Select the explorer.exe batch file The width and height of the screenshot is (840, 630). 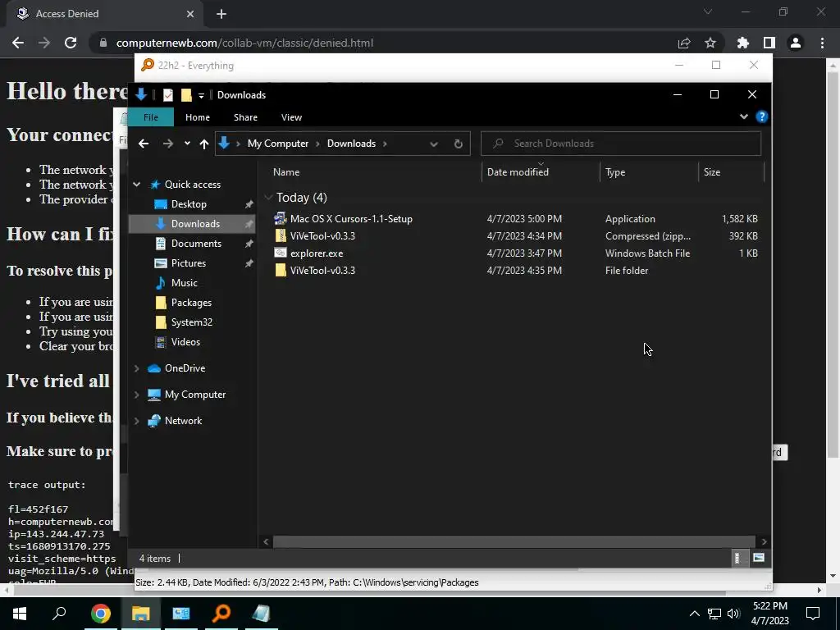coord(316,253)
